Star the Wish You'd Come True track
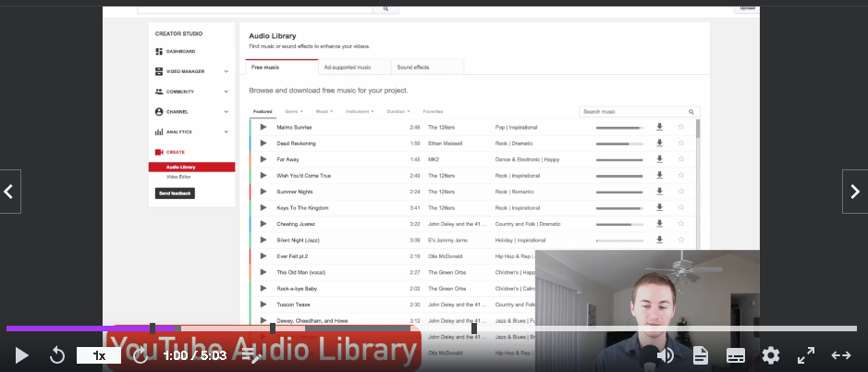Screen dimensions: 868x372 [681, 175]
